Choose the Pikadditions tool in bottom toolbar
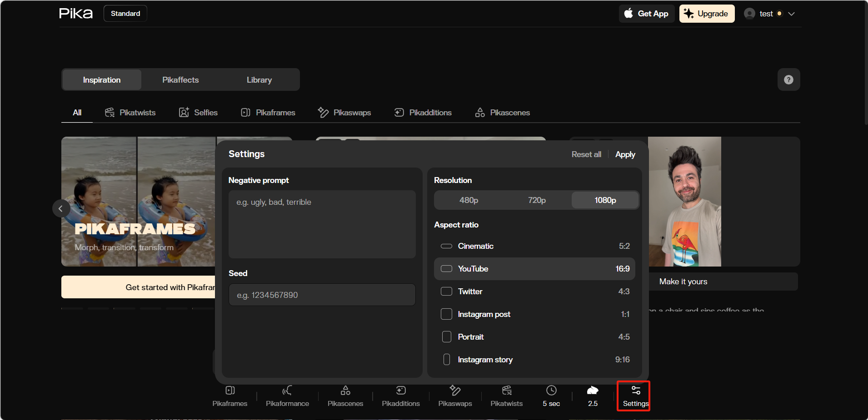 tap(401, 396)
